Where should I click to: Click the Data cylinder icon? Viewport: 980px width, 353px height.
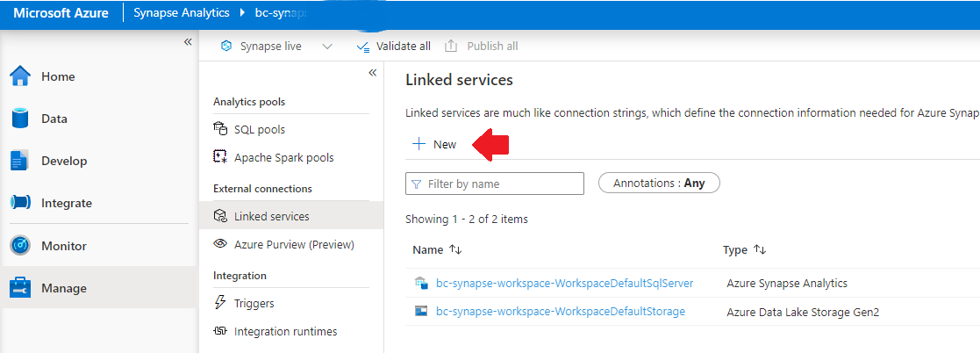click(x=20, y=119)
